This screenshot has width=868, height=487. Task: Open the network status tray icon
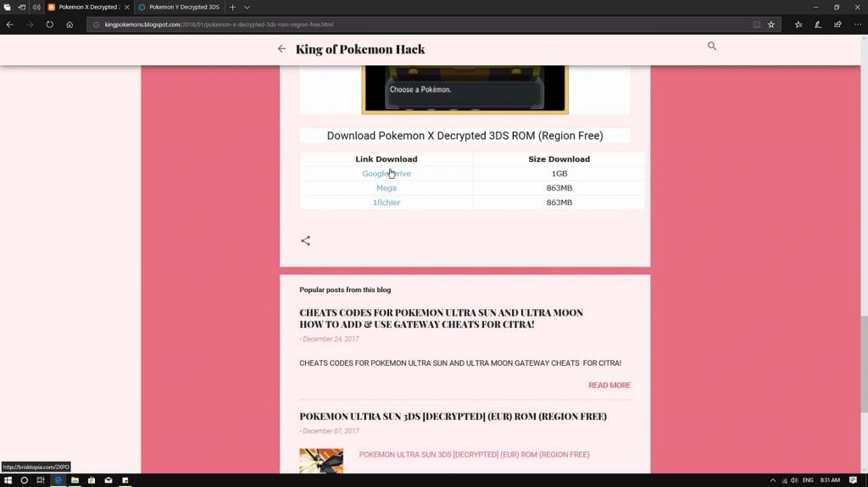(784, 480)
